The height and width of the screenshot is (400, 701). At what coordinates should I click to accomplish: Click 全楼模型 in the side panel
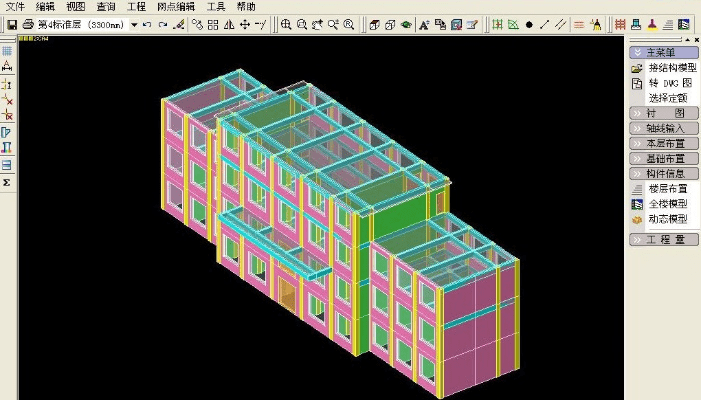pos(667,203)
